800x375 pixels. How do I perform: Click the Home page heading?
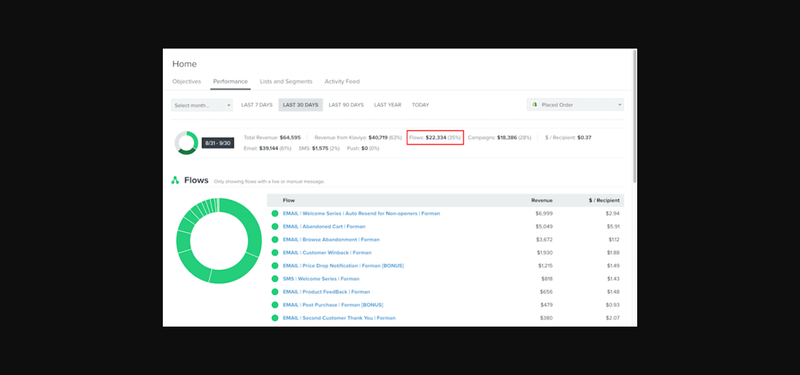tap(184, 64)
